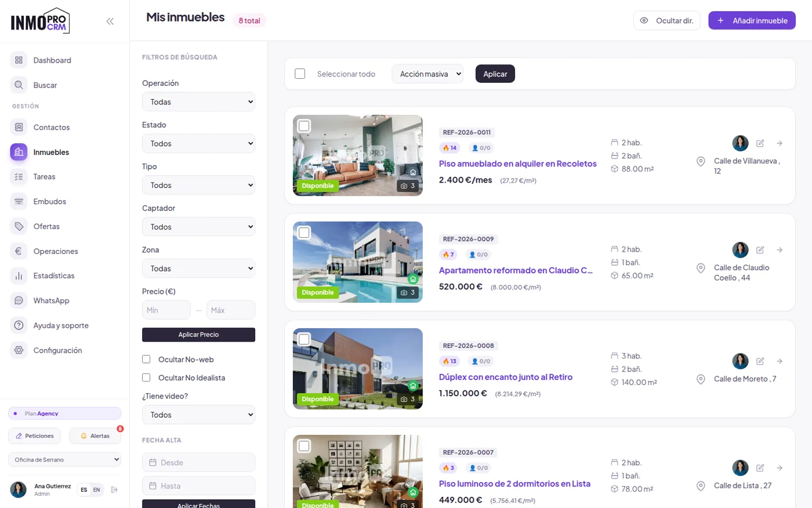Click the Buscar magnifier icon

[x=19, y=85]
